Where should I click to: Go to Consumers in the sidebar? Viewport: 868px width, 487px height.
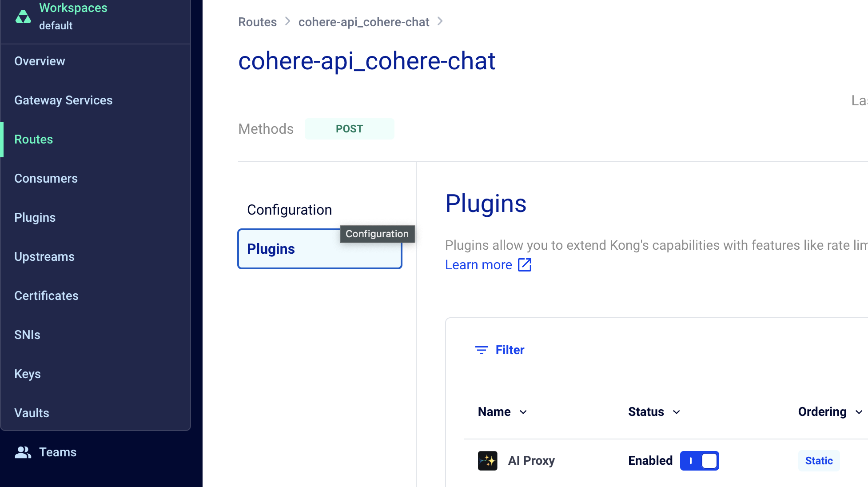pyautogui.click(x=46, y=179)
